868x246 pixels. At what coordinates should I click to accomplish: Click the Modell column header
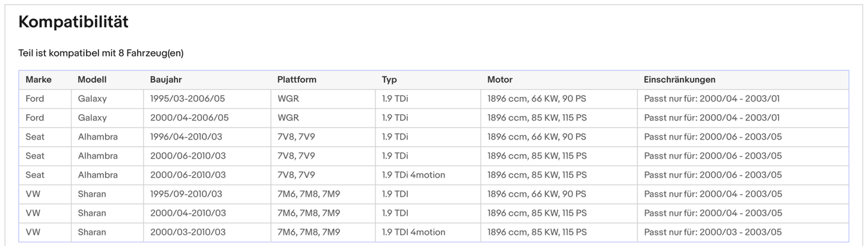pos(92,79)
